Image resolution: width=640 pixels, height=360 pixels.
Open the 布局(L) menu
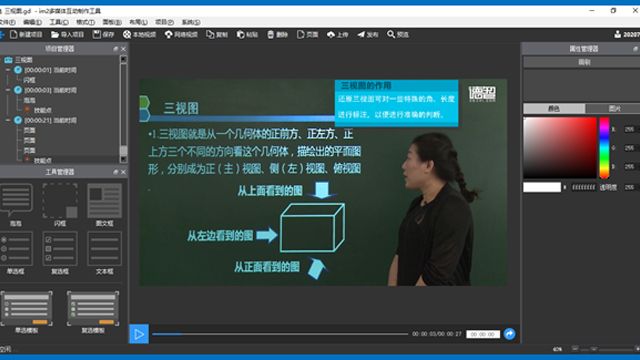(x=138, y=22)
